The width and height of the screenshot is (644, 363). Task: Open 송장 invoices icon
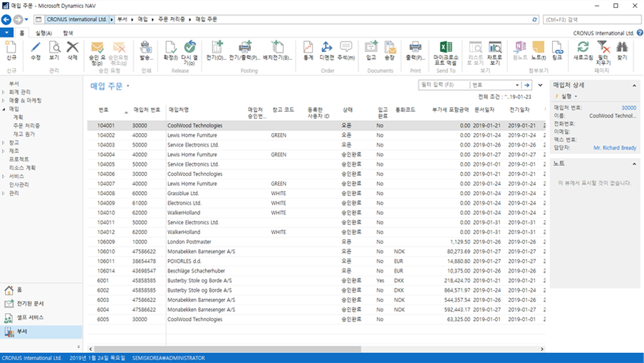[390, 51]
